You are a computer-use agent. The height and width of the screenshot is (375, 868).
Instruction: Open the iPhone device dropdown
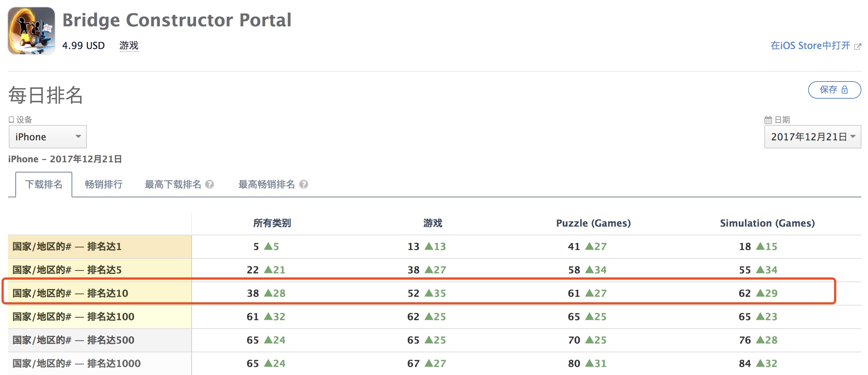(x=48, y=137)
